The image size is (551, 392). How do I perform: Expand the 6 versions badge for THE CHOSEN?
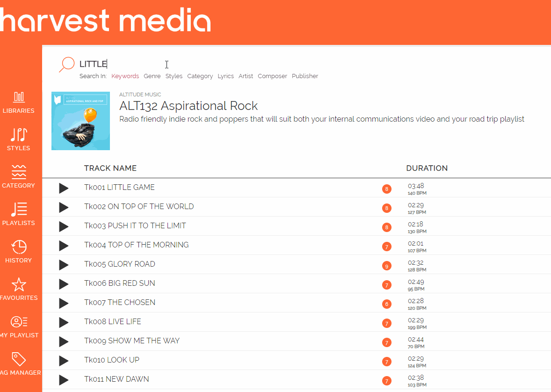click(386, 304)
